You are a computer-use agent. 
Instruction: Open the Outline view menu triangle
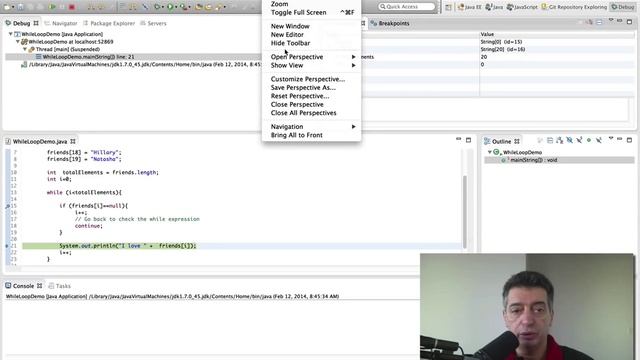point(611,139)
